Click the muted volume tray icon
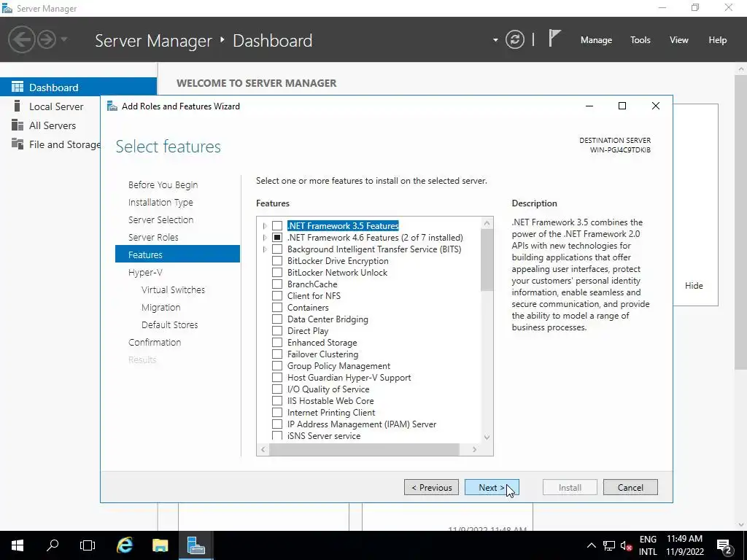The image size is (747, 560). [626, 545]
